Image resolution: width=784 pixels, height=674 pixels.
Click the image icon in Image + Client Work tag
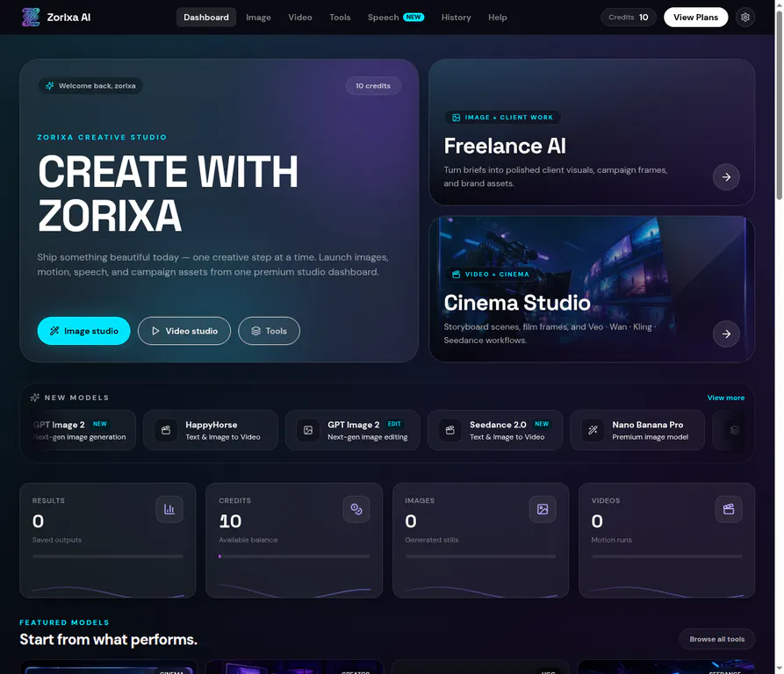[x=456, y=118]
